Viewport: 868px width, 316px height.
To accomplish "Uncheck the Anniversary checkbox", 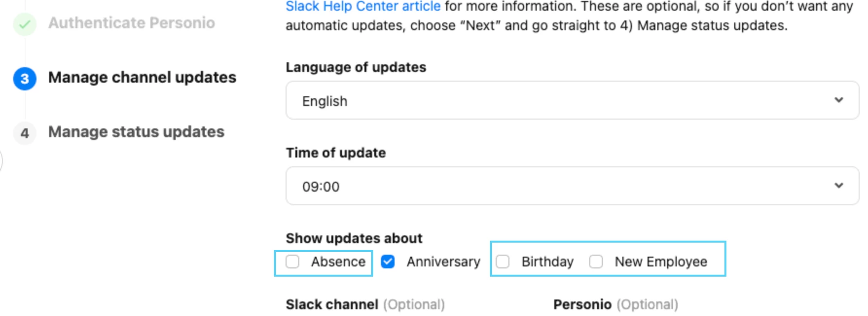I will point(388,262).
